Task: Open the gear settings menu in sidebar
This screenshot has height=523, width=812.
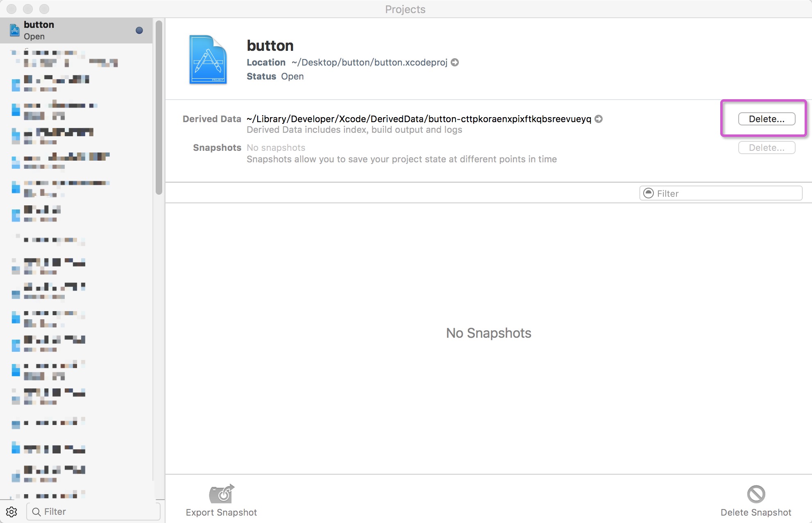Action: point(11,512)
